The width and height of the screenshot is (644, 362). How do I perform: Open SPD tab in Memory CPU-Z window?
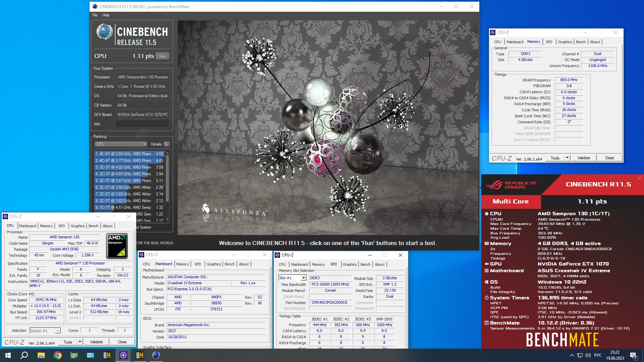(x=549, y=42)
